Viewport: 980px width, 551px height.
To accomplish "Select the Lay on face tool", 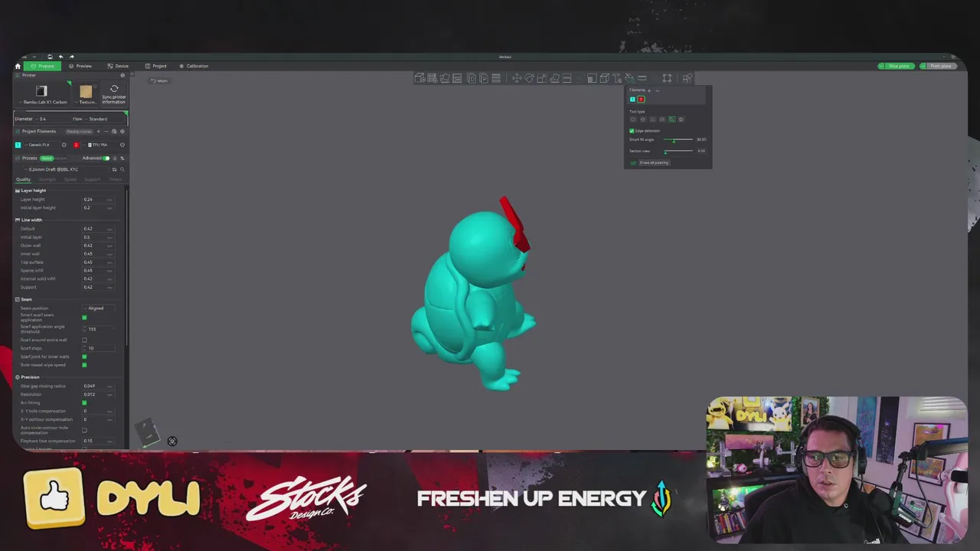I will click(554, 78).
